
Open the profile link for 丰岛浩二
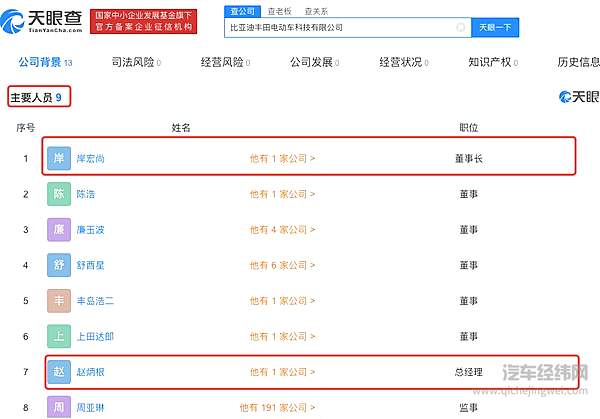click(95, 301)
